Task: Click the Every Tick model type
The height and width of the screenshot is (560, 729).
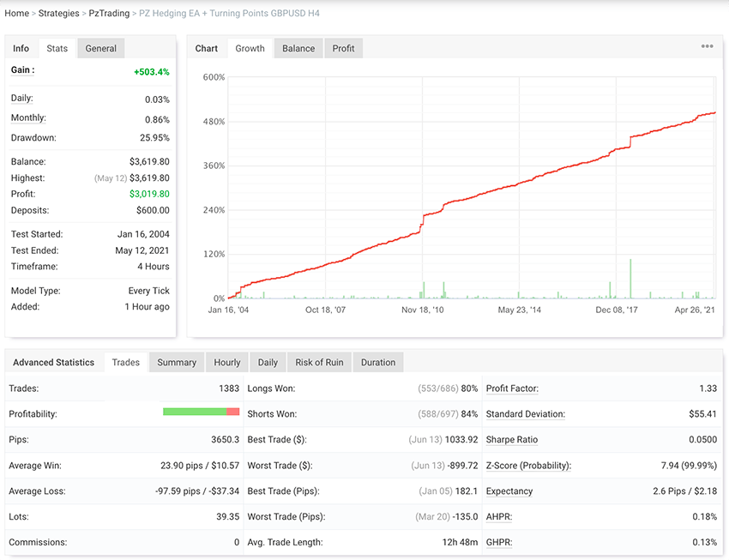Action: [x=148, y=291]
